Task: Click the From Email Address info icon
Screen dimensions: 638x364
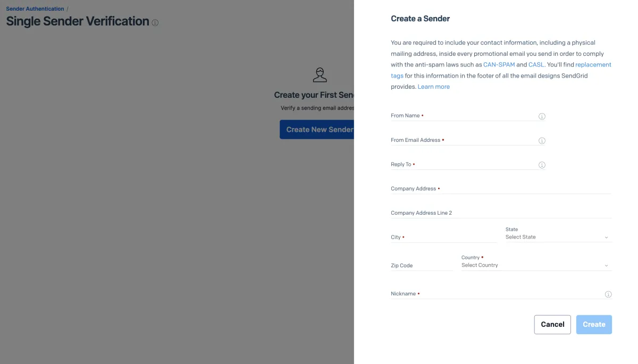Action: click(x=542, y=141)
